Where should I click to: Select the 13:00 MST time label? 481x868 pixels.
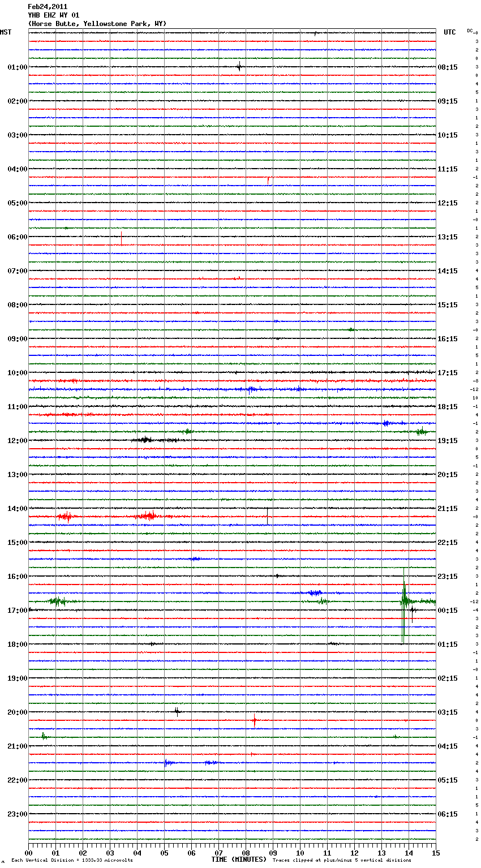pyautogui.click(x=18, y=475)
